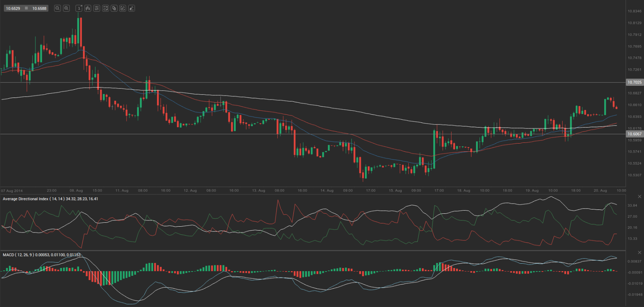
Task: Click the 20. Aug time axis label
Action: pos(600,191)
